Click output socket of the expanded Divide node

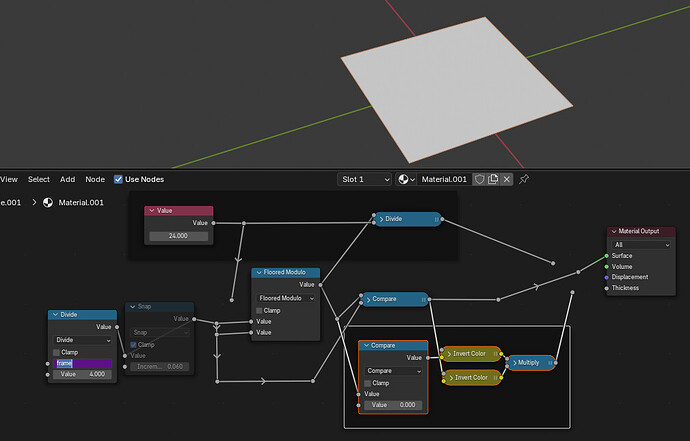coord(117,327)
